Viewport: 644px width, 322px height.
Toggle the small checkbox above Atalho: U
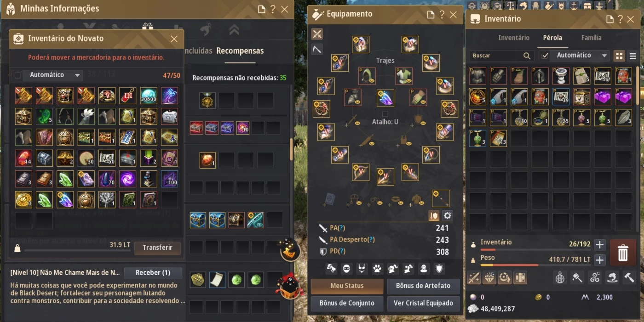[385, 113]
